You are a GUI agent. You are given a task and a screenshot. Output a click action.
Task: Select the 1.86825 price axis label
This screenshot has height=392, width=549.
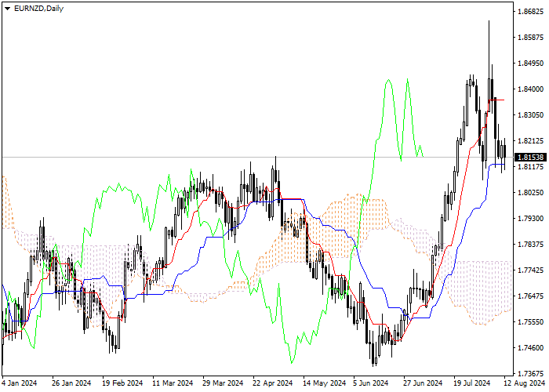click(531, 12)
